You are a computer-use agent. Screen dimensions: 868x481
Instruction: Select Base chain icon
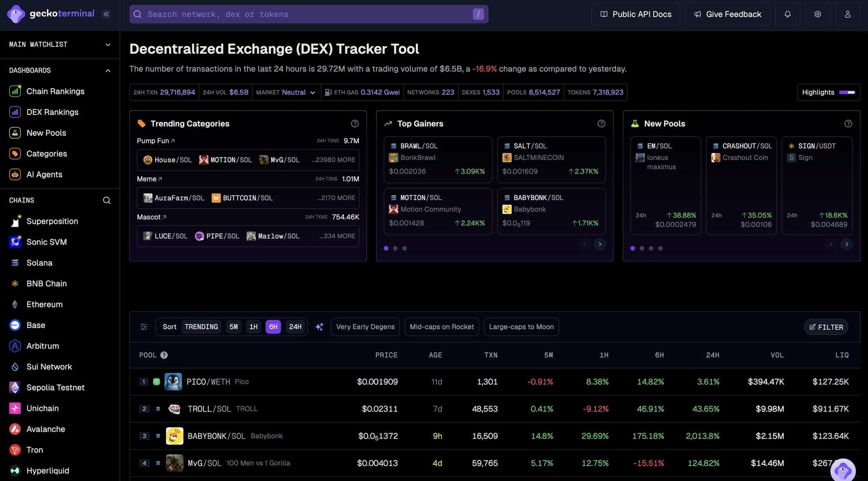(15, 325)
